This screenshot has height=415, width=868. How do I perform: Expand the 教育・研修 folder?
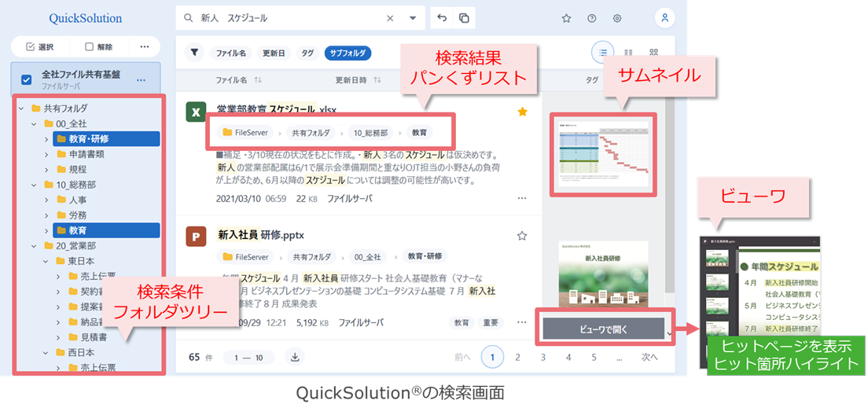click(x=46, y=139)
